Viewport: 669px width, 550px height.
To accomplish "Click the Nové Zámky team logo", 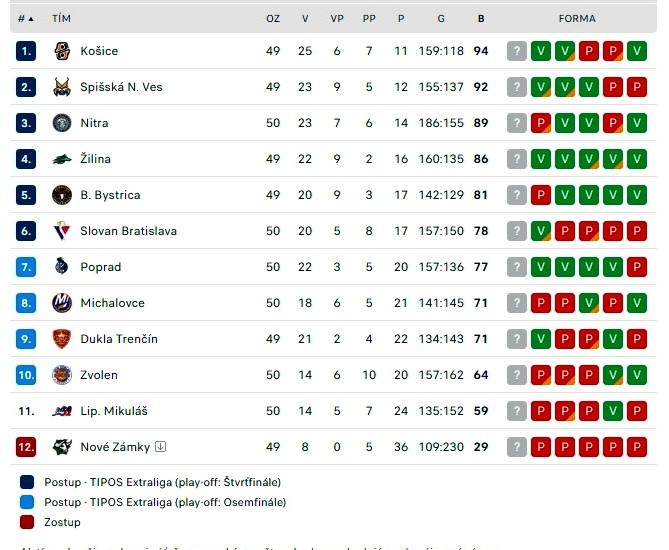I will click(62, 447).
